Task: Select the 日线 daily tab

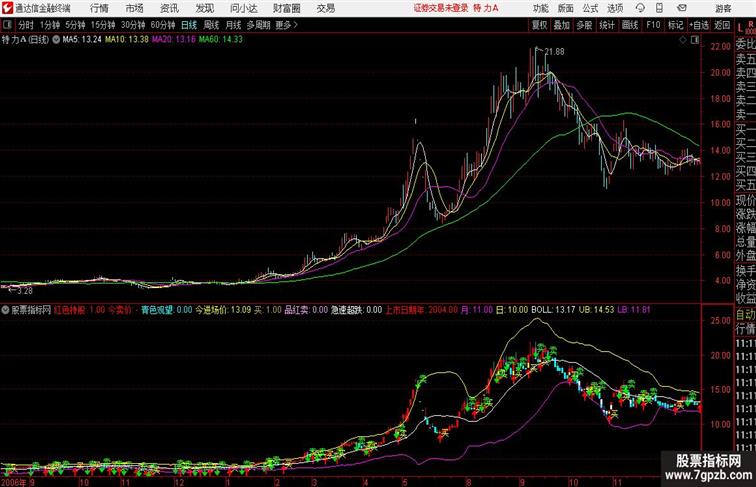Action: pos(189,25)
